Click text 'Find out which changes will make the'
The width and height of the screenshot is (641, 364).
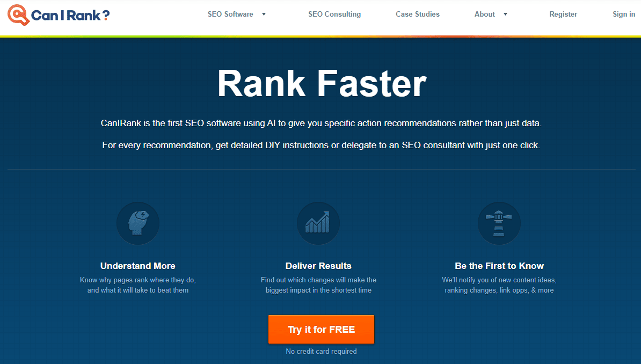tap(318, 280)
